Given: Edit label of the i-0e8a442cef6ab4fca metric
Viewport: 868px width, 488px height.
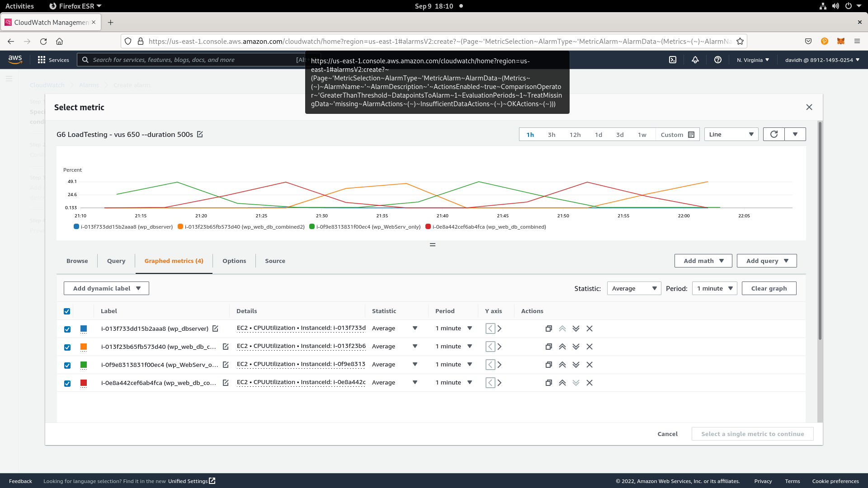Looking at the screenshot, I should click(x=225, y=383).
